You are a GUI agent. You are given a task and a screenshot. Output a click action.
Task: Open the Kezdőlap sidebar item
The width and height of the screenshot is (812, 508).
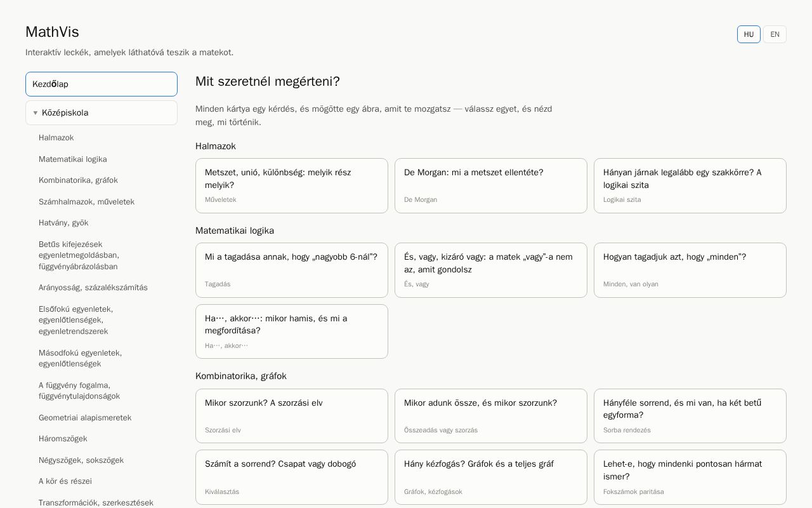click(x=101, y=84)
